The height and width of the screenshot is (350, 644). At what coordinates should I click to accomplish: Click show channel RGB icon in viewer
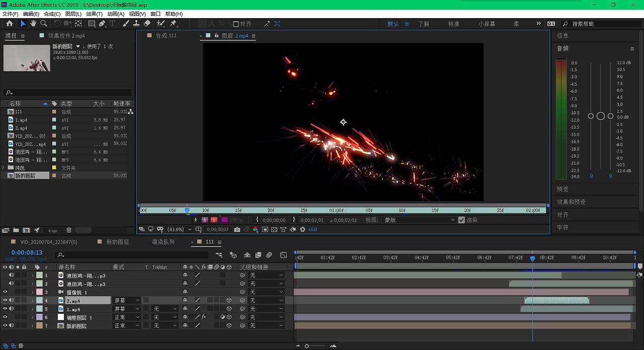pos(256,230)
